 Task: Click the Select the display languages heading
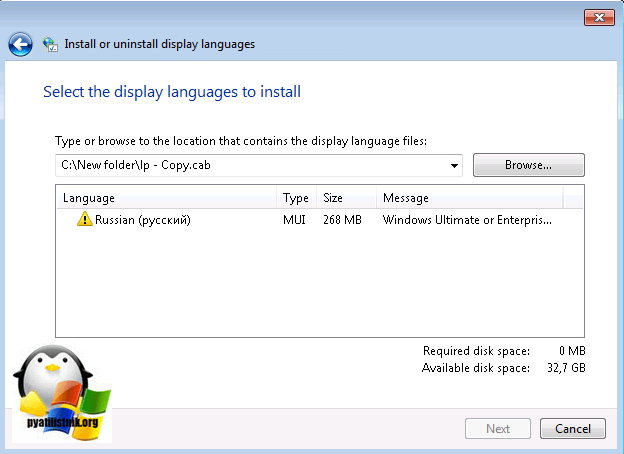point(172,92)
